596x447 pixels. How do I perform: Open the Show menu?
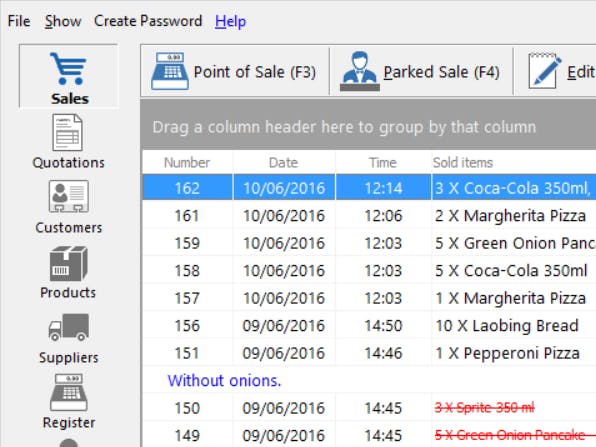pyautogui.click(x=63, y=21)
